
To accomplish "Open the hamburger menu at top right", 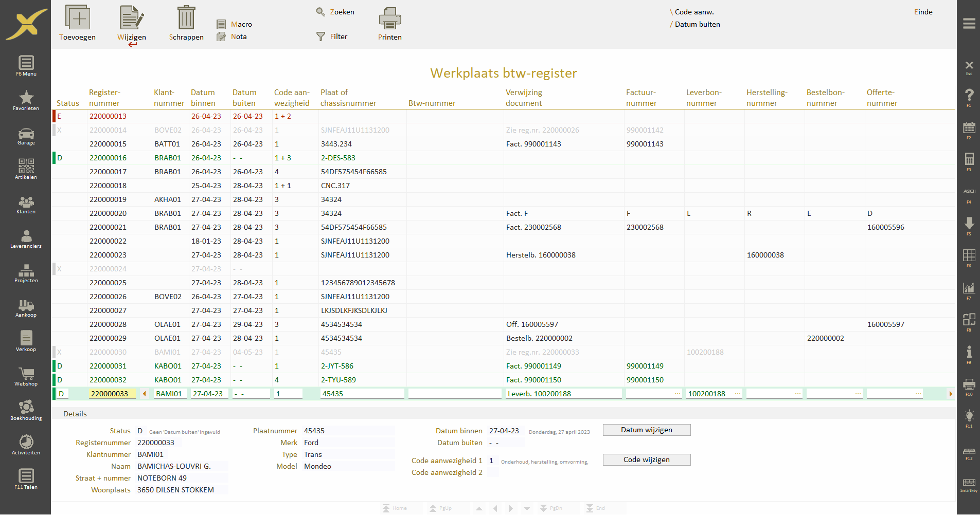I will [969, 24].
